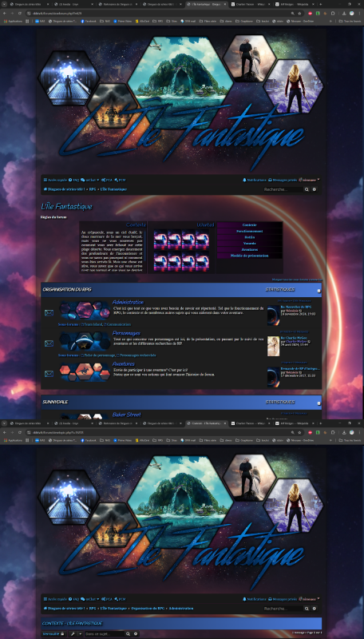Open topic search gear in Contexte topic window
This screenshot has width=364, height=639.
tap(136, 633)
